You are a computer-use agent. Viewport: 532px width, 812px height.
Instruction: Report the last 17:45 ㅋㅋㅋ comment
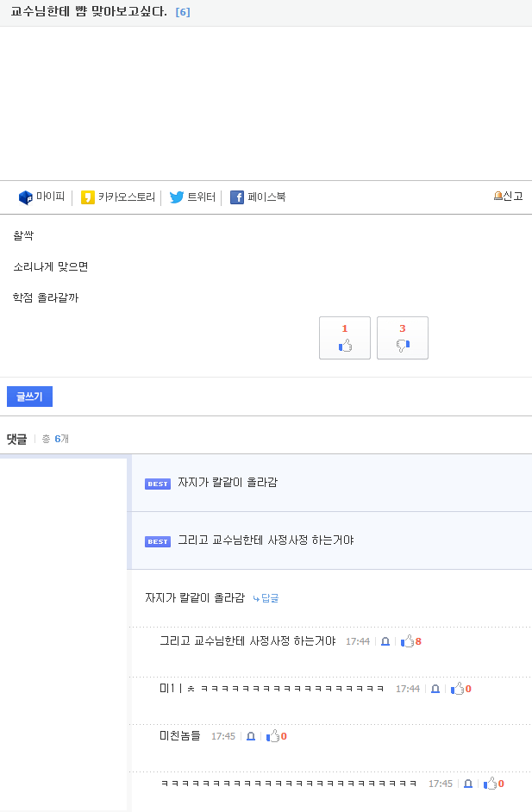[468, 784]
